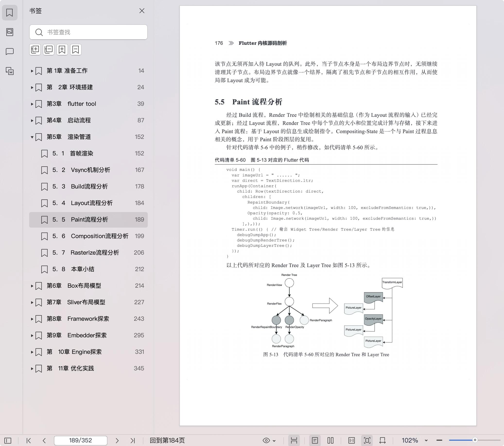The image size is (504, 446).
Task: Focus the 书签查找 search field
Action: click(x=88, y=32)
